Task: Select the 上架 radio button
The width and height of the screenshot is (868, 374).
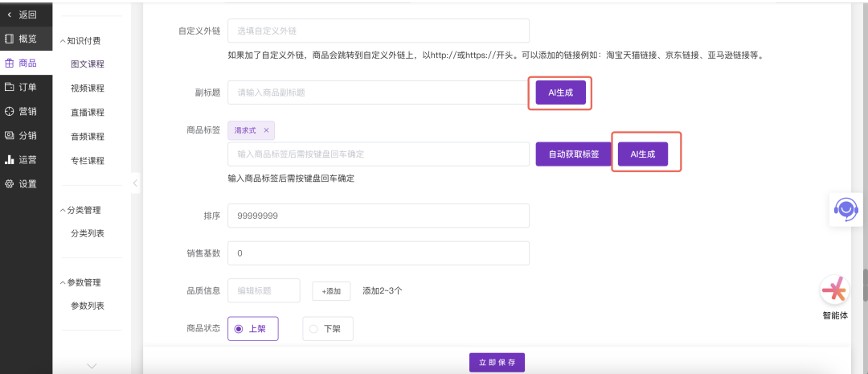Action: [x=238, y=328]
